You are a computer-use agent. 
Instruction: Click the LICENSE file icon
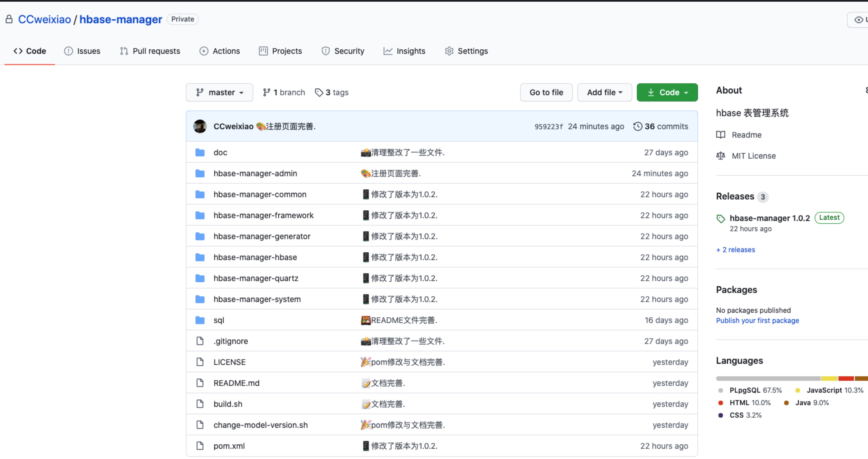(x=200, y=362)
